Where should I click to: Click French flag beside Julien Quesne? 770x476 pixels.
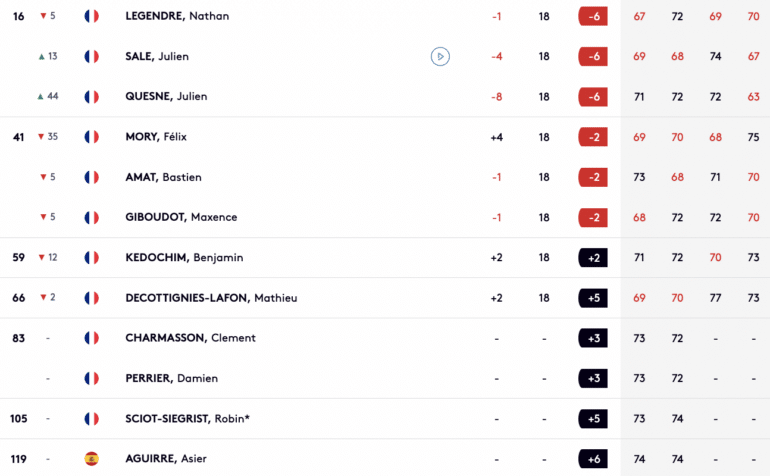91,97
